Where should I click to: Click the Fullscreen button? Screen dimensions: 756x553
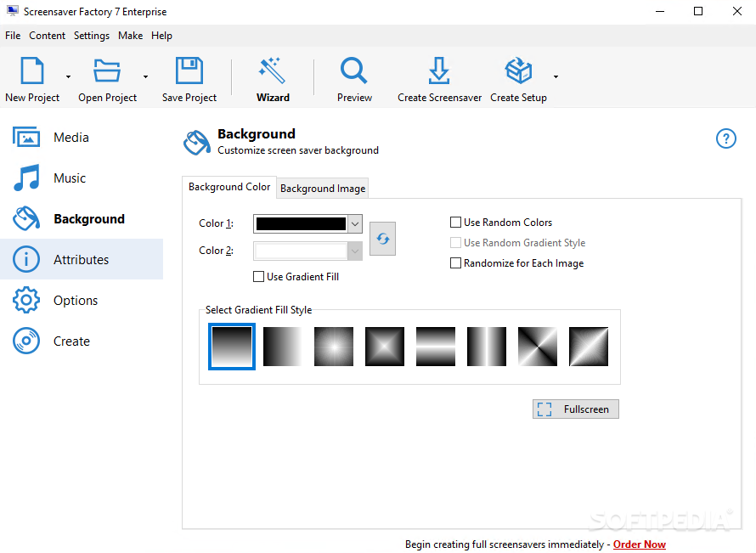point(576,409)
